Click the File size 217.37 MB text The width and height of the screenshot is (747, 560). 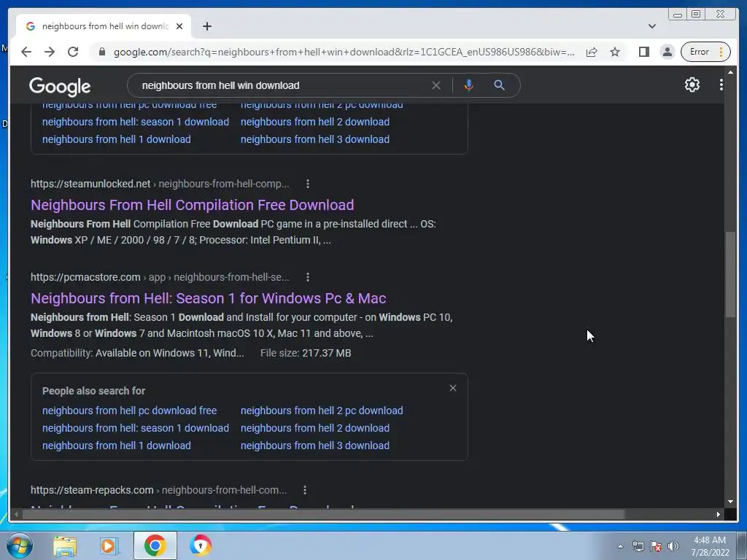(x=306, y=354)
